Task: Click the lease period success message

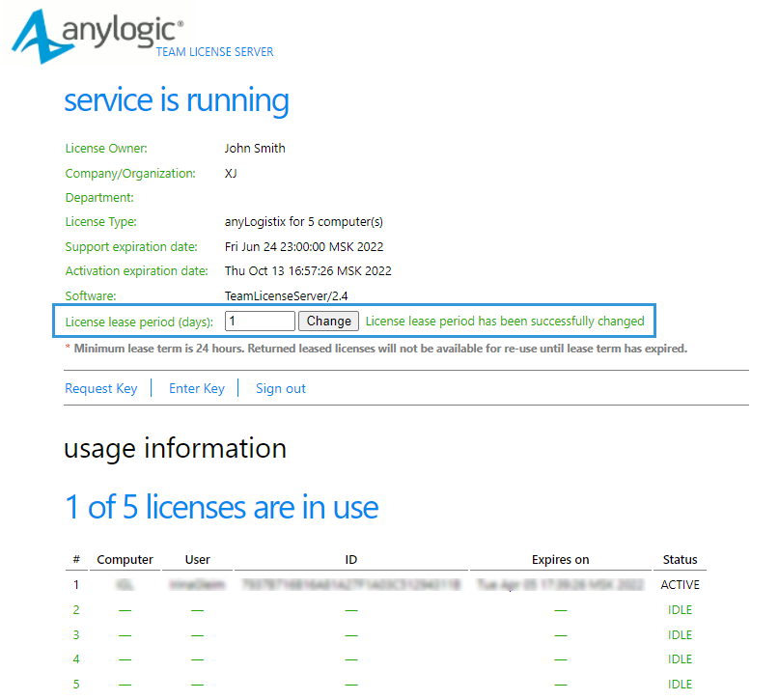Action: pos(505,322)
